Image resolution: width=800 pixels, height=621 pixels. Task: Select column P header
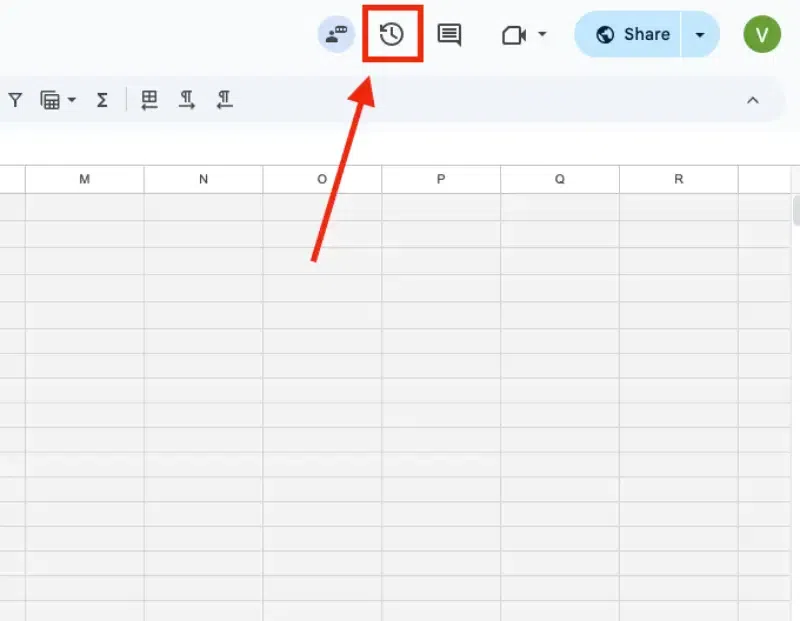[x=441, y=179]
